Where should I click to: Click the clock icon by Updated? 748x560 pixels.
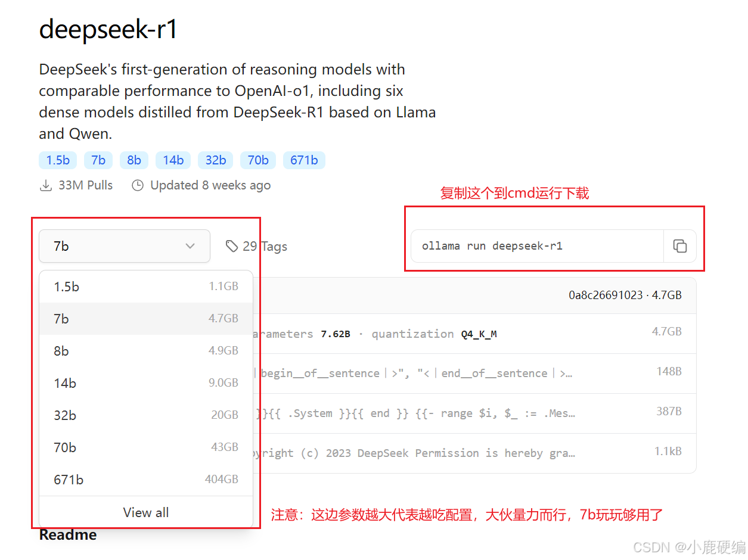(x=138, y=185)
